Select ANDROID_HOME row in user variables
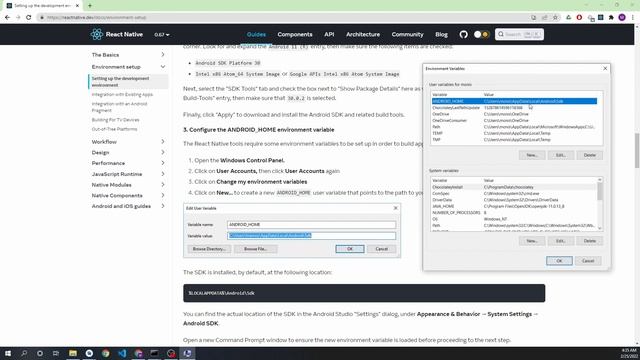Viewport: 640px width, 360px height. tap(514, 101)
